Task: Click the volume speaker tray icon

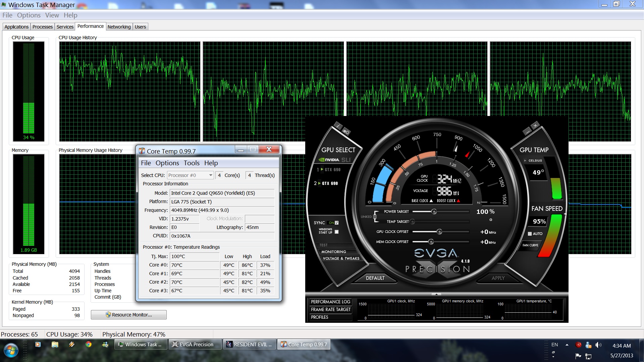Action: [x=598, y=345]
